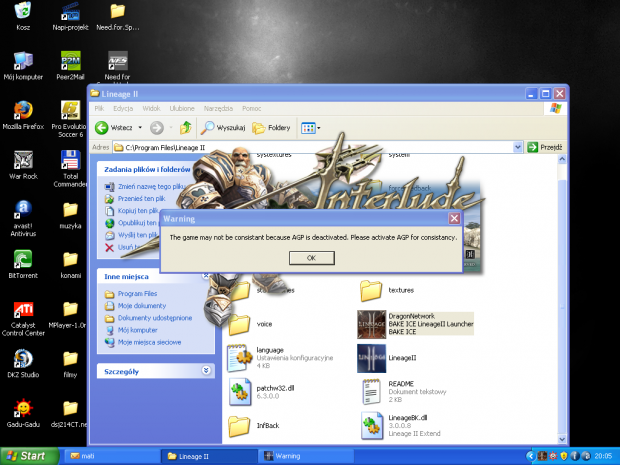This screenshot has height=465, width=620.
Task: Select the BitTorrent desktop icon
Action: click(23, 264)
